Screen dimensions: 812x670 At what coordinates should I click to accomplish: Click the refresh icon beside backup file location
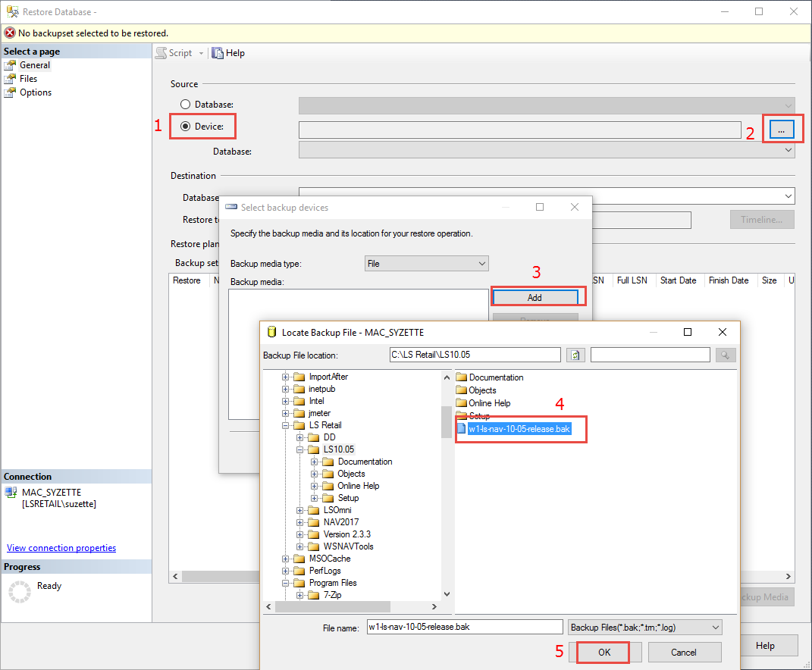(575, 355)
